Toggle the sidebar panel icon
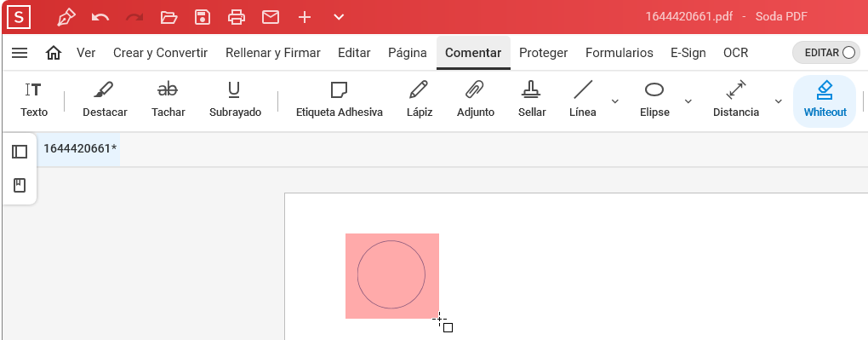This screenshot has height=340, width=868. 20,152
